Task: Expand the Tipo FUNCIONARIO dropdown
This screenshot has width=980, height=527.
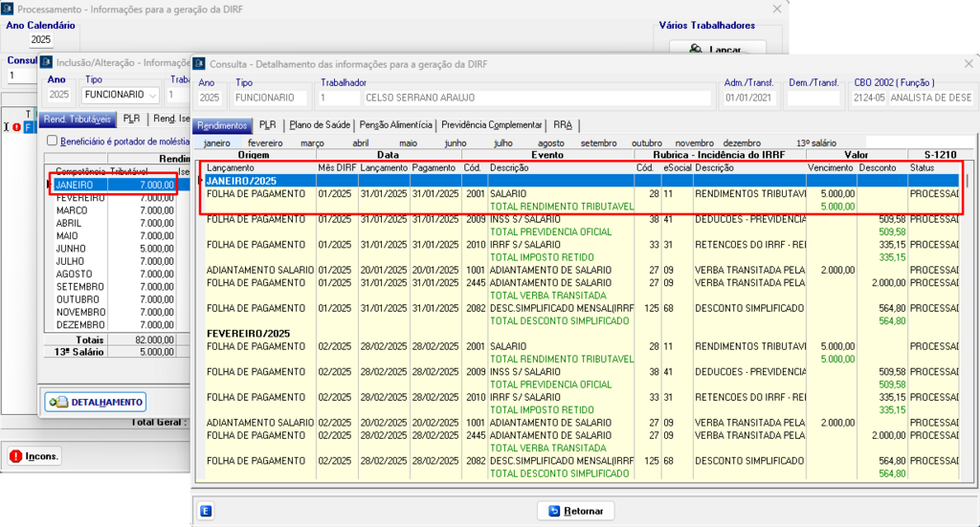Action: coord(152,95)
